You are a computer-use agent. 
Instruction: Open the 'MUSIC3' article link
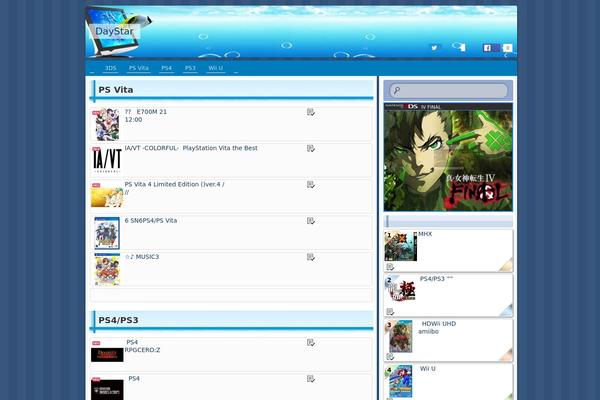[x=142, y=257]
